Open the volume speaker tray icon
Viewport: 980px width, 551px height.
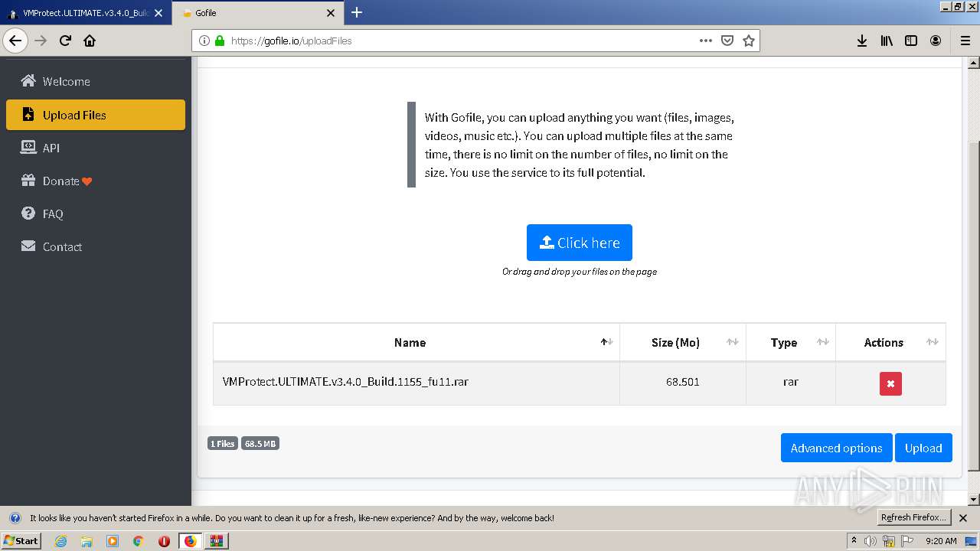click(871, 541)
